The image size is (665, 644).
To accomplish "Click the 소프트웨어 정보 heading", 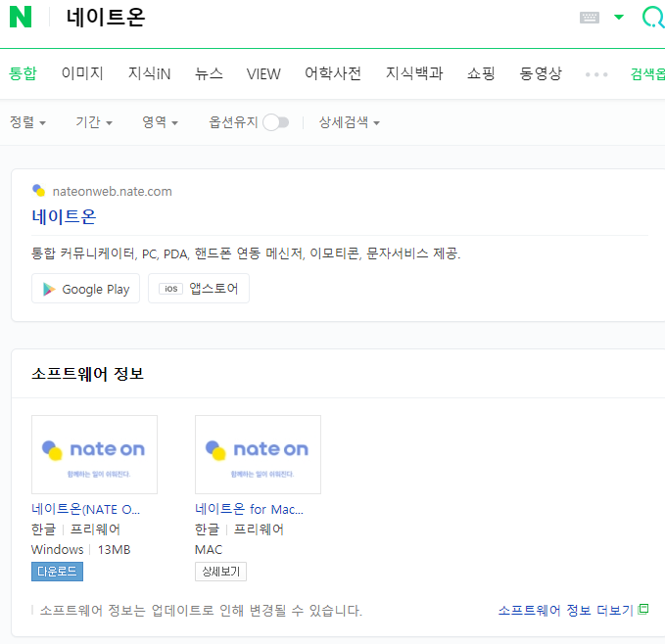I will (x=88, y=374).
